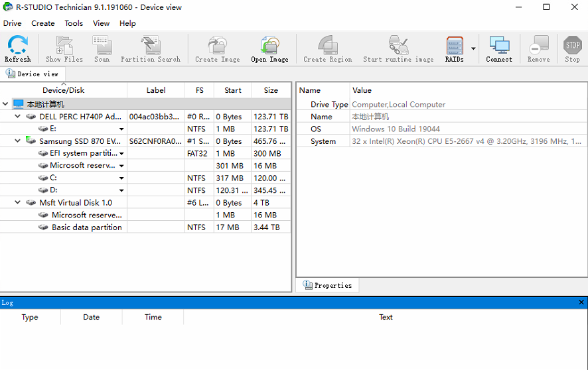Sort by the Start column header
This screenshot has width=588, height=370.
click(233, 90)
